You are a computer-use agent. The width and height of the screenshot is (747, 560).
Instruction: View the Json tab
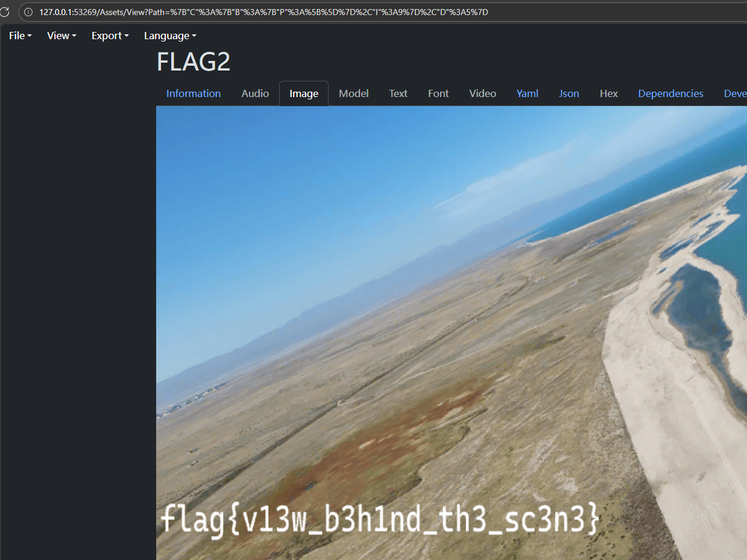(x=569, y=93)
